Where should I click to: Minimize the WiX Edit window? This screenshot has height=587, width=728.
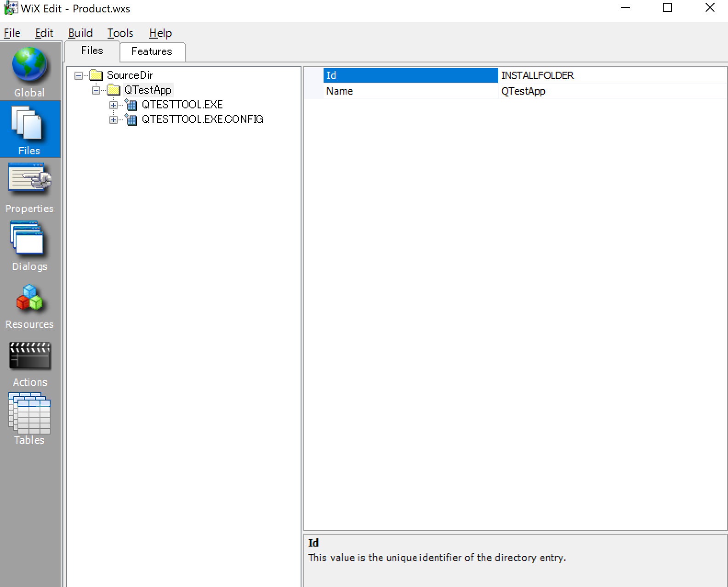625,8
